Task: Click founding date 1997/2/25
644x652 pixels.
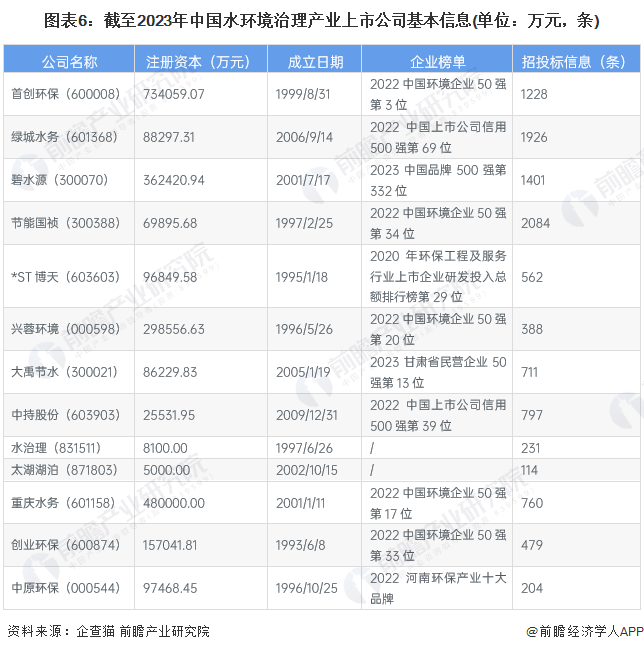Action: (x=304, y=223)
